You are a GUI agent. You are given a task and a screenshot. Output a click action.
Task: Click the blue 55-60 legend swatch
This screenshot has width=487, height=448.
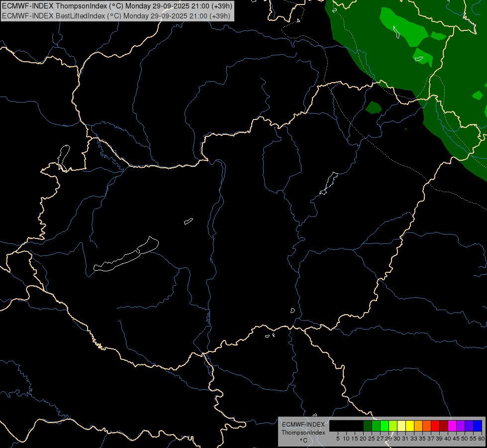point(478,426)
